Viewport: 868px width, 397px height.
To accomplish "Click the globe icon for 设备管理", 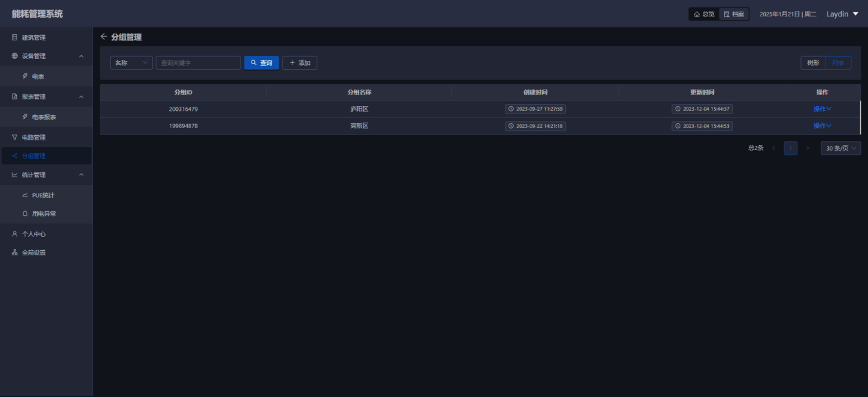I will tap(14, 56).
